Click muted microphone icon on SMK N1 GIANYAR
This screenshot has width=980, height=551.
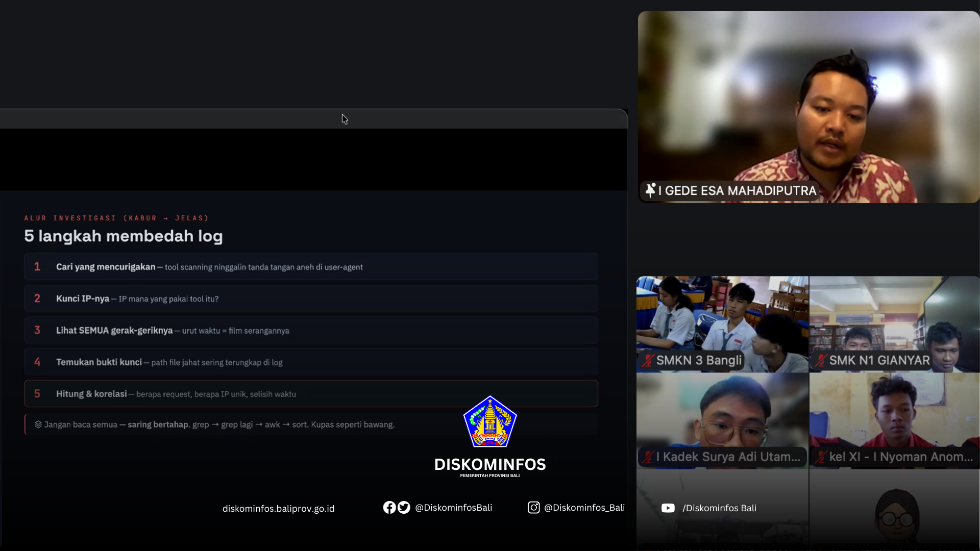point(821,361)
